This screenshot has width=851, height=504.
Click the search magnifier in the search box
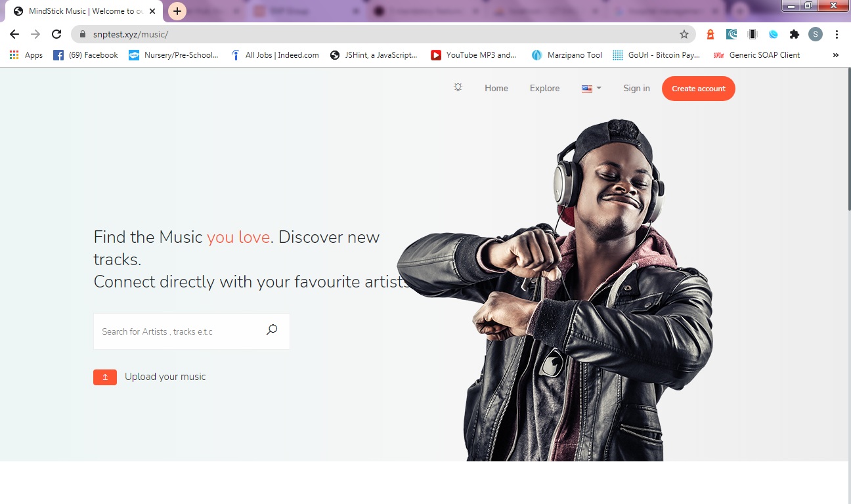coord(271,329)
